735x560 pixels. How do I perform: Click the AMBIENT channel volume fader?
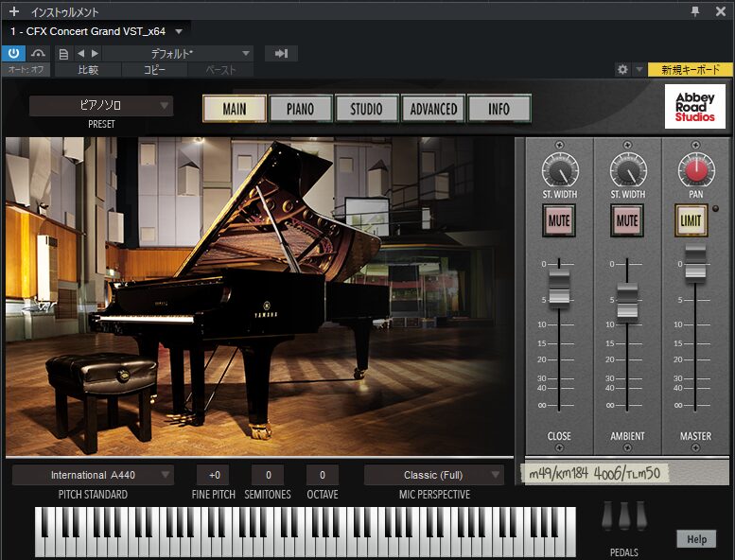click(x=627, y=303)
